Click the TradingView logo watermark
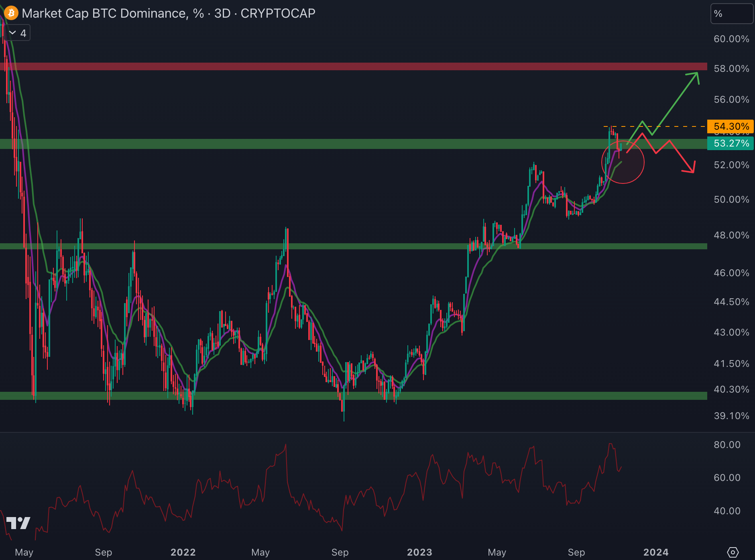The image size is (755, 560). coord(18,523)
